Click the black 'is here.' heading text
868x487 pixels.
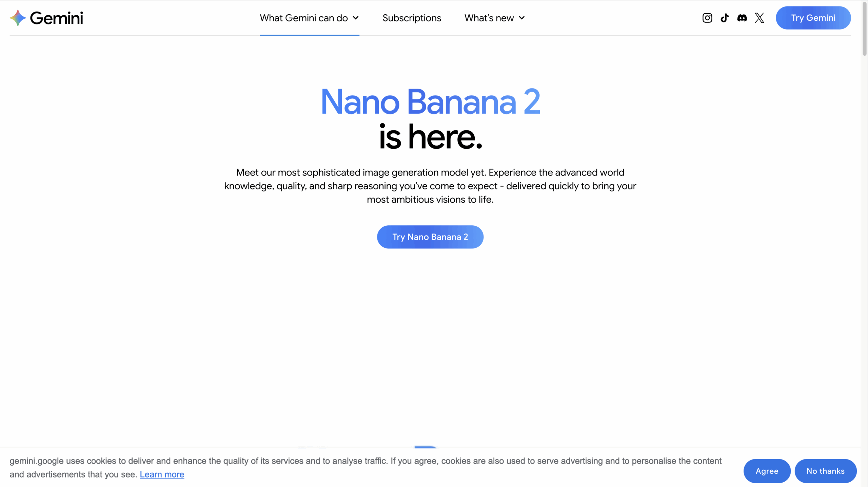pyautogui.click(x=430, y=137)
